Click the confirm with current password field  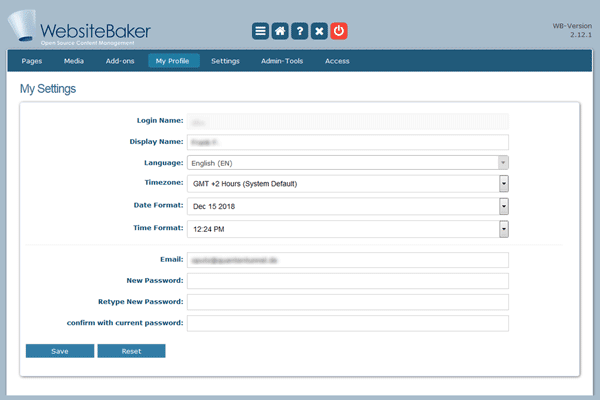click(x=347, y=323)
